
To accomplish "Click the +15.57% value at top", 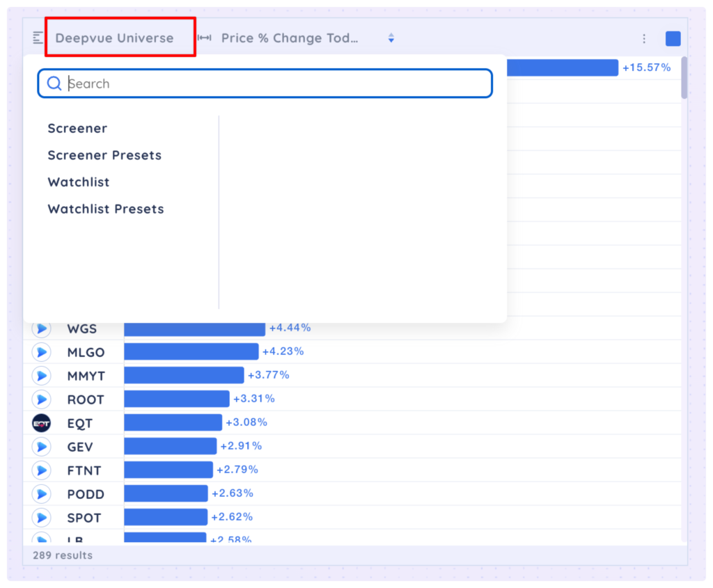I will pos(647,67).
